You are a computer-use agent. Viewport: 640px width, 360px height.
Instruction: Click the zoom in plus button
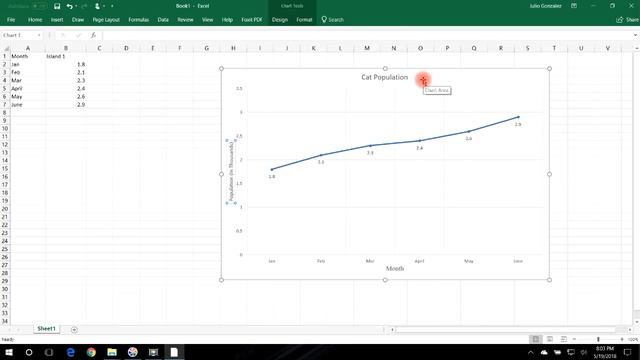[622, 339]
